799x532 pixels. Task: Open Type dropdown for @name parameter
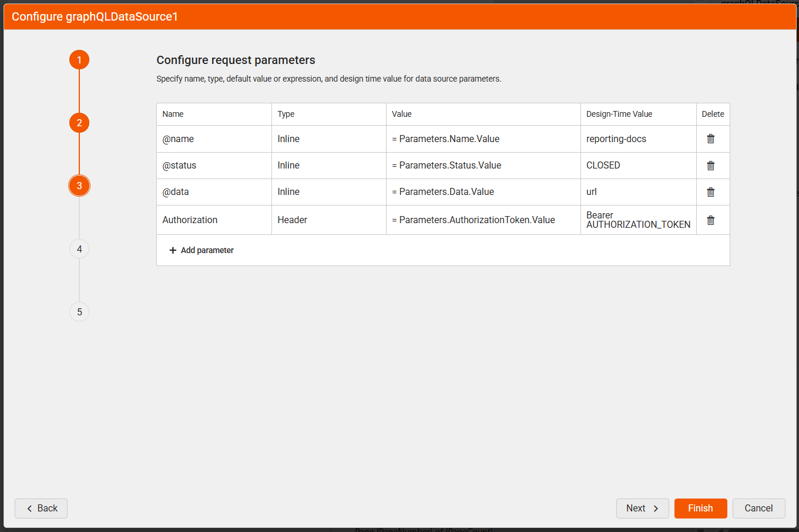coord(328,139)
